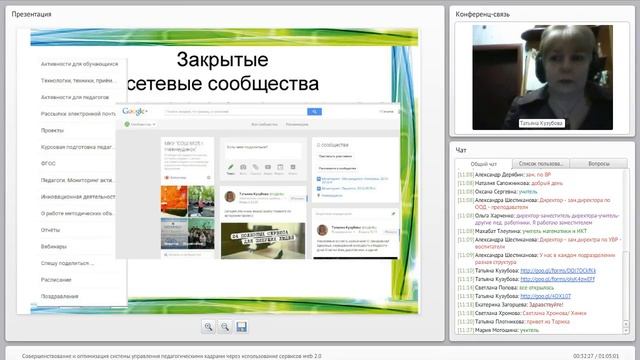Click the orange community photo thumbnail
Viewport: 640px width, 360px height.
[x=174, y=201]
